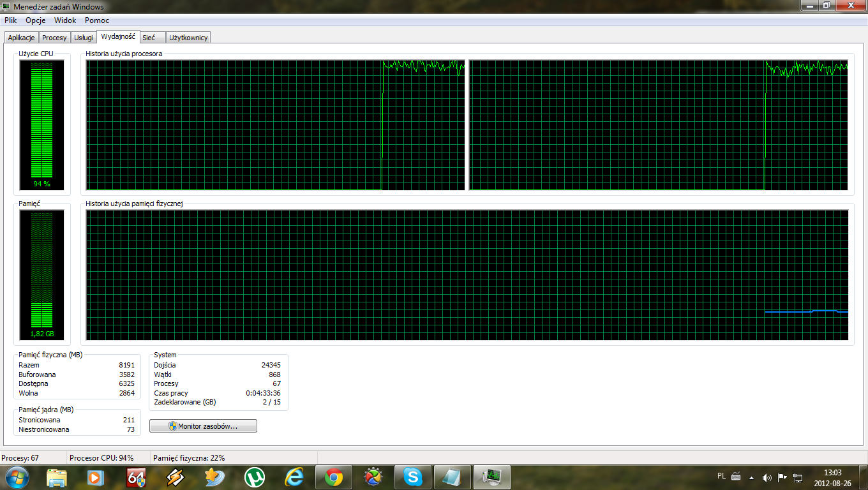Switch to Google Chrome in the taskbar
The height and width of the screenshot is (490, 868).
(334, 477)
